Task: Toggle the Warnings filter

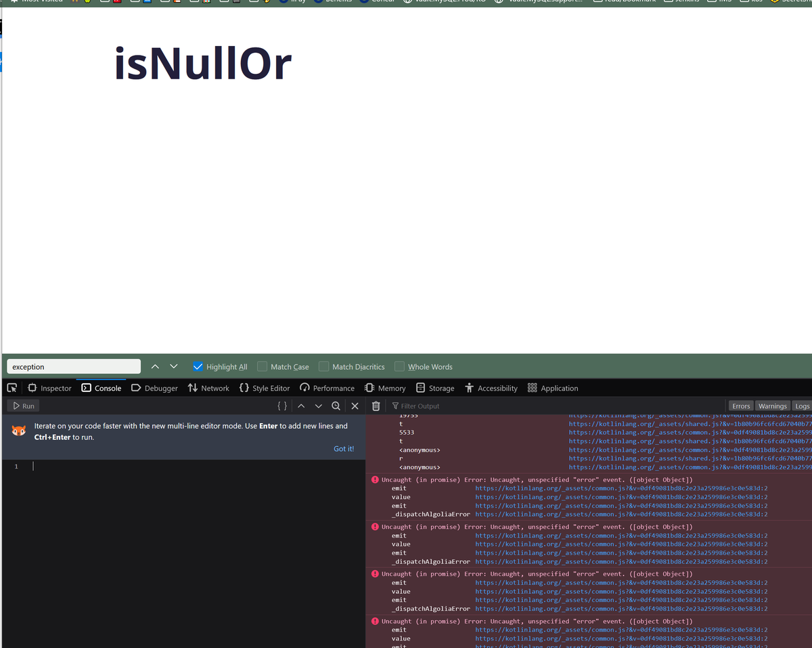Action: [x=772, y=406]
